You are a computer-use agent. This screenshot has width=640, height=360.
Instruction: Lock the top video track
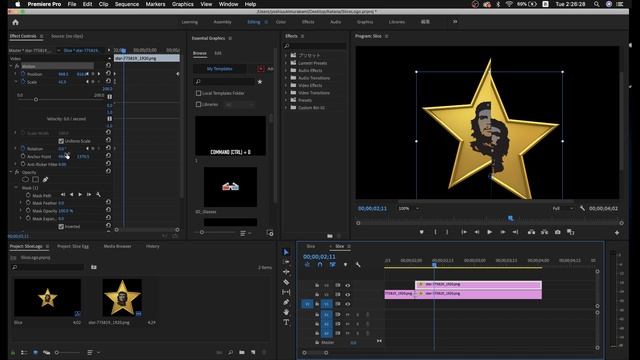pyautogui.click(x=317, y=285)
